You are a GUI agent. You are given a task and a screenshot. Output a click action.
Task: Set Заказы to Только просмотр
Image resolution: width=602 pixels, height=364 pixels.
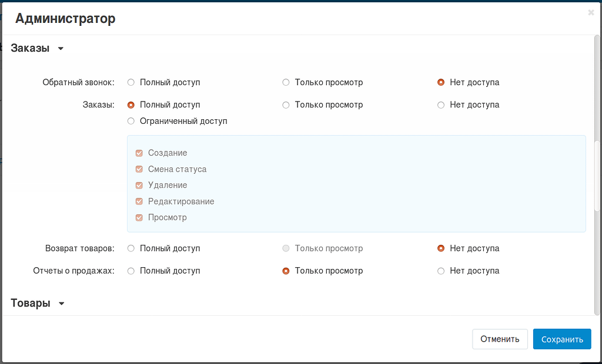pyautogui.click(x=286, y=105)
